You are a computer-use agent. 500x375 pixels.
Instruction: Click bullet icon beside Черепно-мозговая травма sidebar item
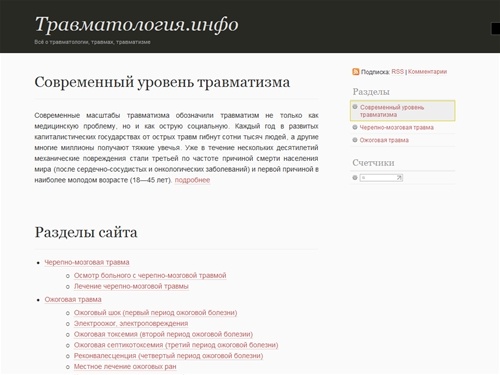click(x=355, y=127)
